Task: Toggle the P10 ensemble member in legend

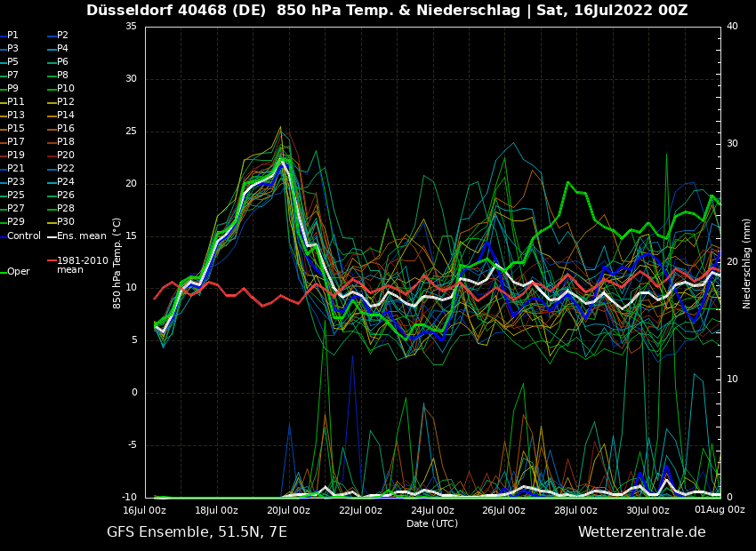Action: pyautogui.click(x=66, y=89)
